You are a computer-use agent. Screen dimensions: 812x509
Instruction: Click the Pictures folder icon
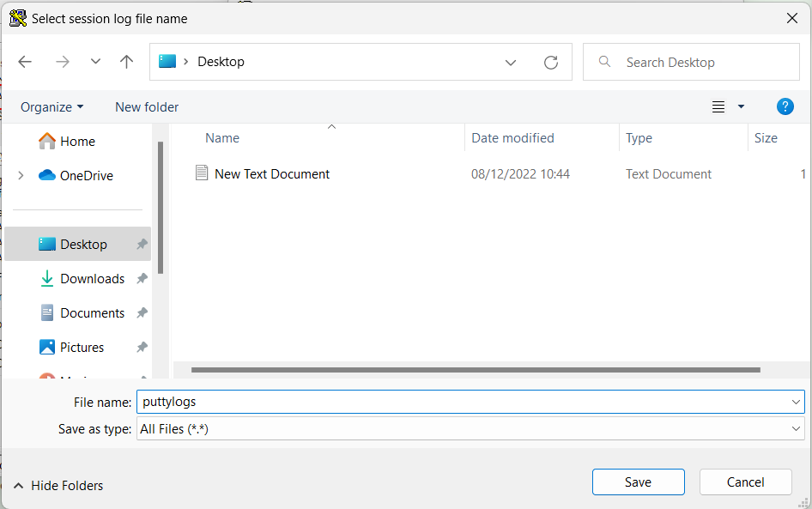point(47,348)
